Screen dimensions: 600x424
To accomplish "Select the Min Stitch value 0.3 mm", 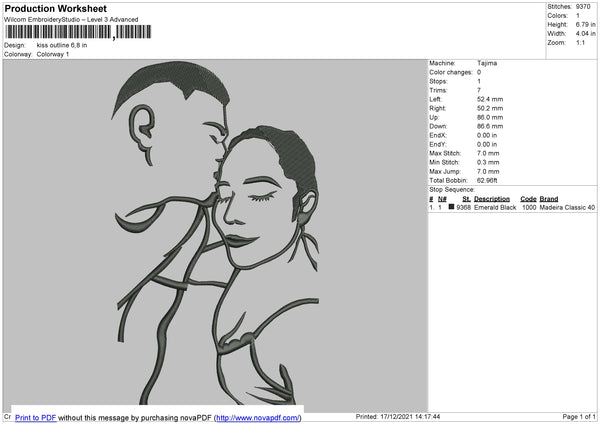I will [x=488, y=163].
